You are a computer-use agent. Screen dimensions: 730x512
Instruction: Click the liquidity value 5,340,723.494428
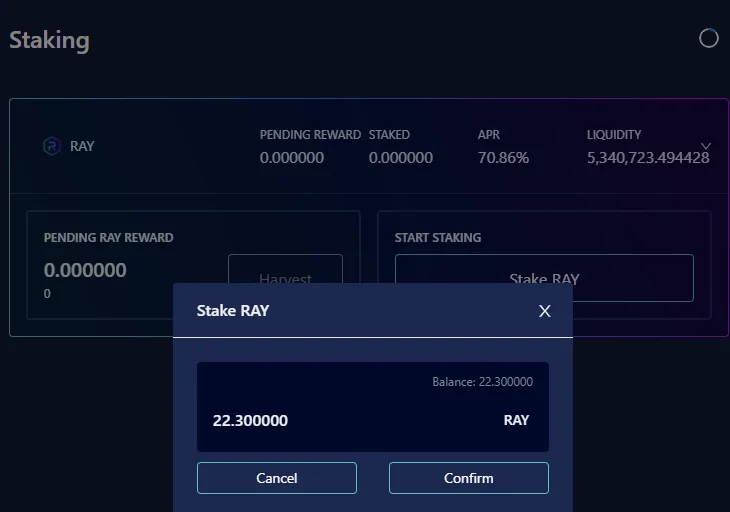(648, 158)
